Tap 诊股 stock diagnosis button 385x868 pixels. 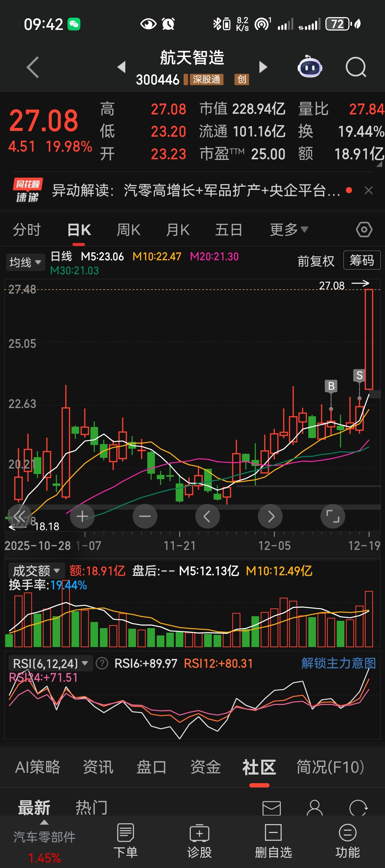[200, 841]
